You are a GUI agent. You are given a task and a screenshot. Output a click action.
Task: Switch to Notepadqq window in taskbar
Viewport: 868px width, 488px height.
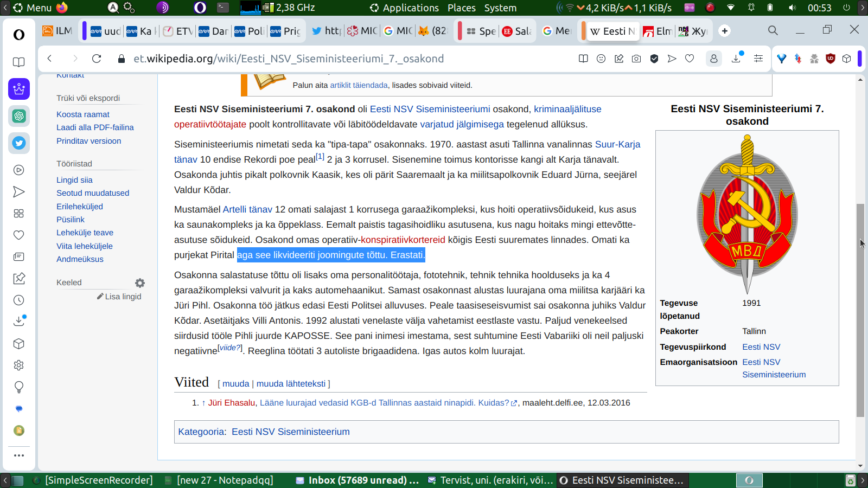pos(219,480)
